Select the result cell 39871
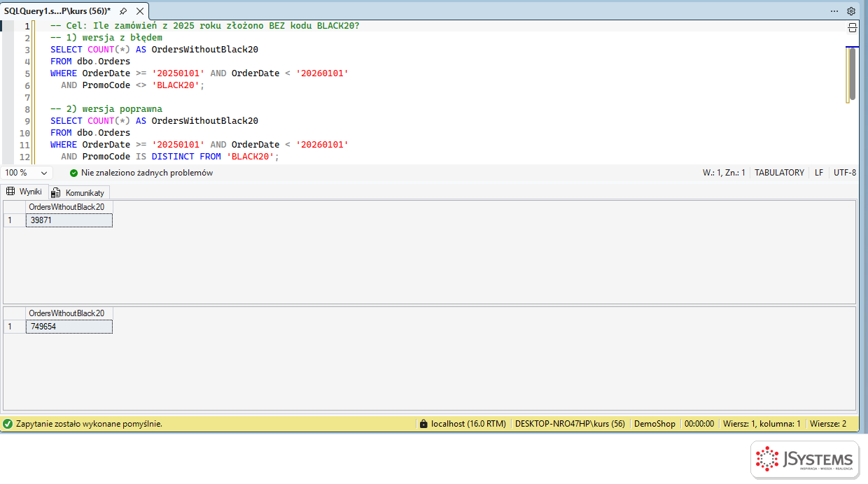Viewport: 868px width, 484px height. tap(69, 220)
